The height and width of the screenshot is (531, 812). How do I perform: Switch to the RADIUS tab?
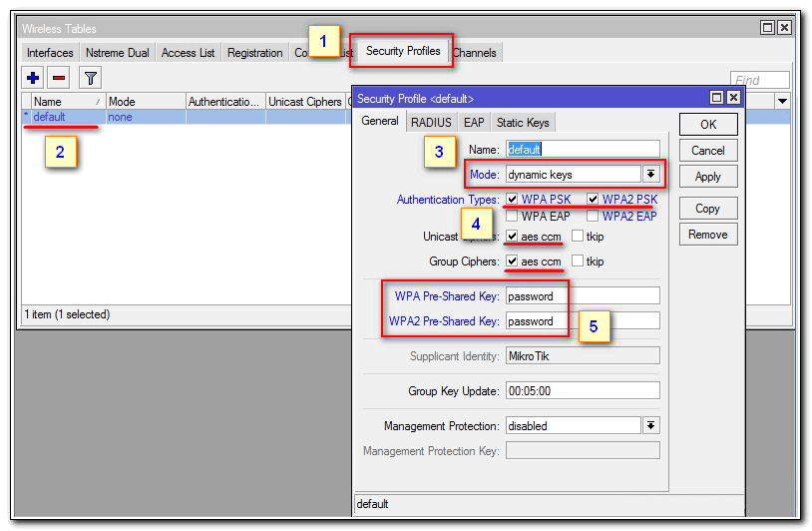(x=431, y=122)
